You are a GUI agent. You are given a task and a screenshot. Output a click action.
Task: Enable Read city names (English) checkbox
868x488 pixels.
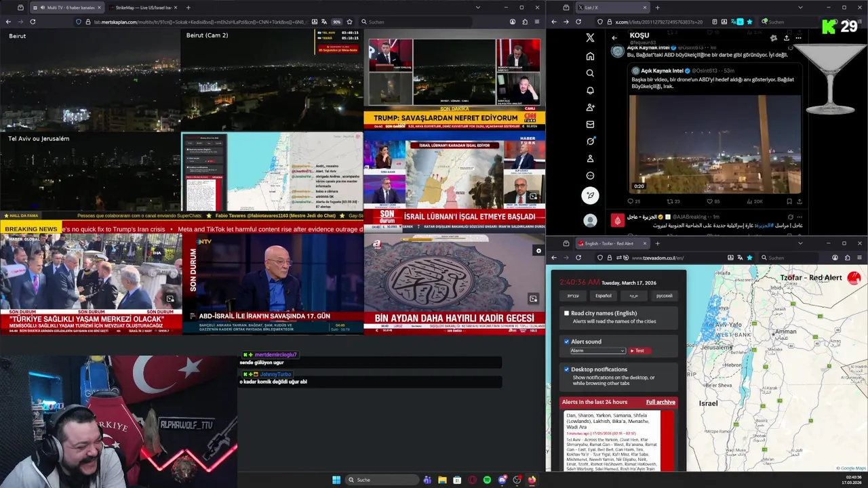[x=567, y=313]
